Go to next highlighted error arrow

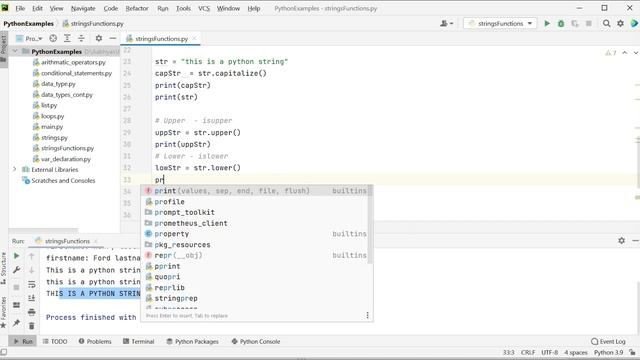coord(636,53)
